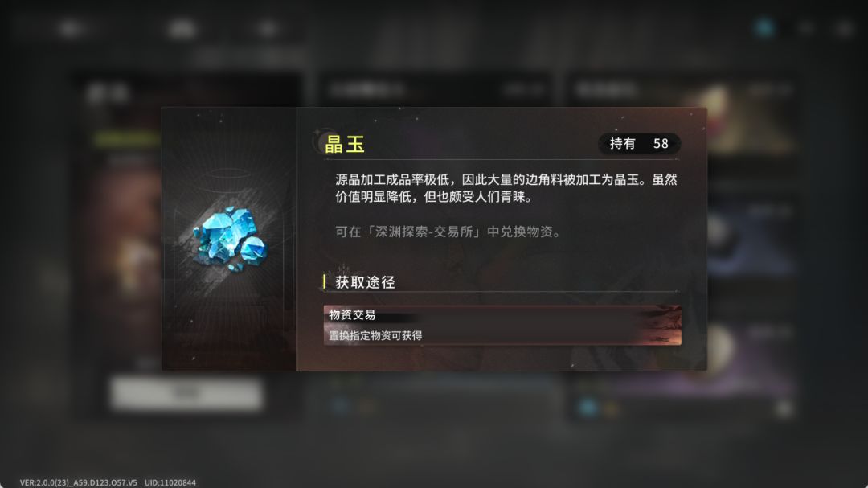Click the yellow bar marker beside 获取途径

pyautogui.click(x=324, y=281)
